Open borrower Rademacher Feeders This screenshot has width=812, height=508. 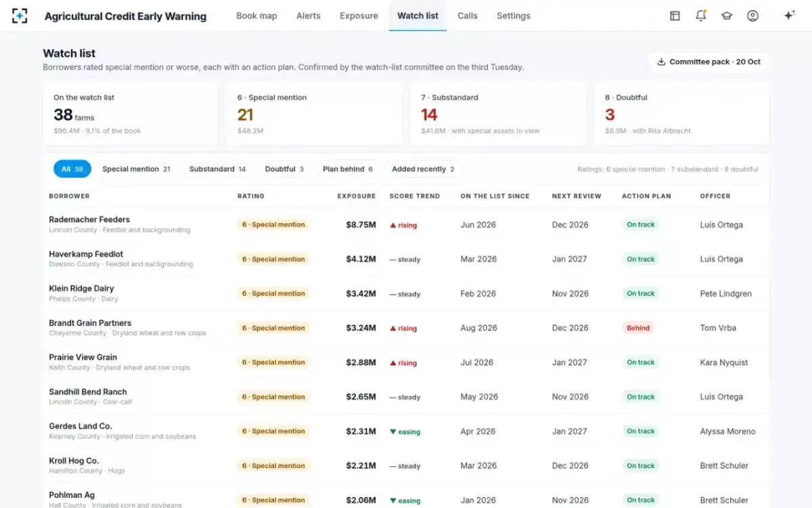click(x=89, y=219)
